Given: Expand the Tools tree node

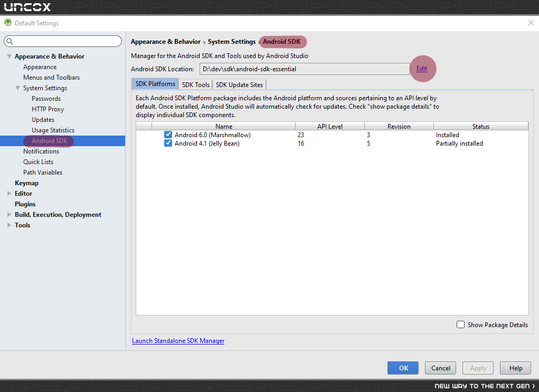Looking at the screenshot, I should (x=10, y=225).
